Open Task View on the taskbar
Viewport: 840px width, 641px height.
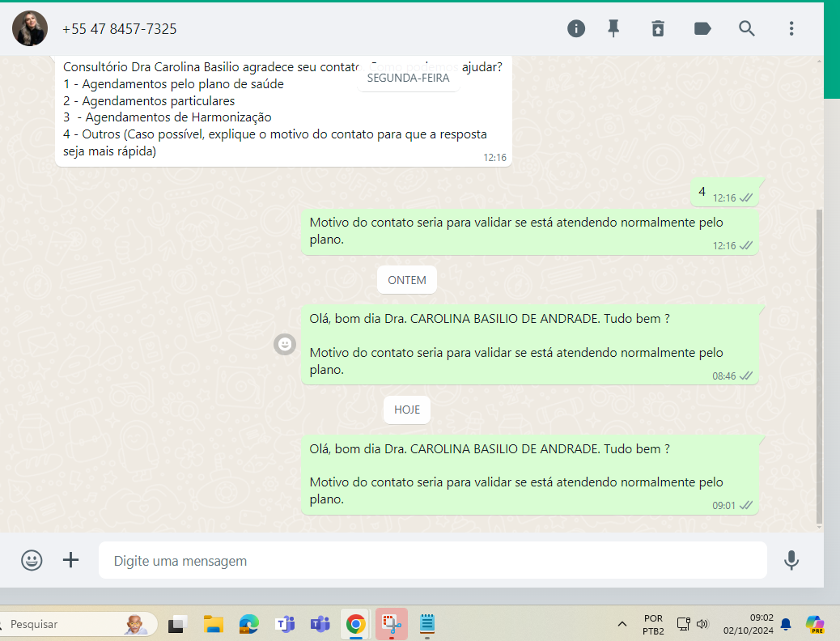pos(177,624)
